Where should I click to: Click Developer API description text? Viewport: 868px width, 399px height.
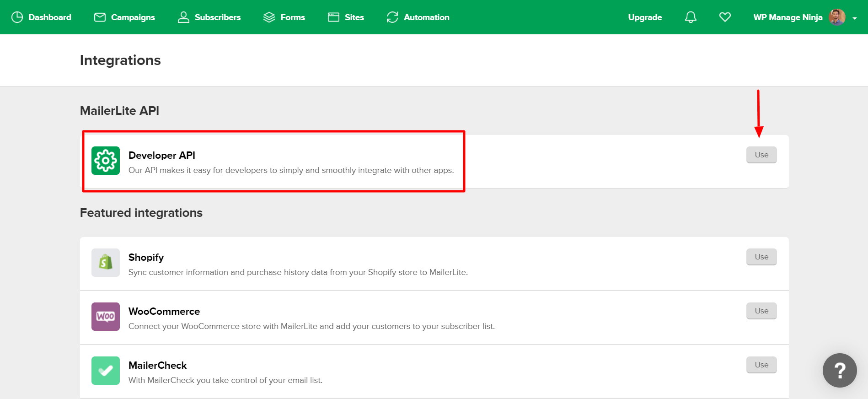tap(291, 170)
